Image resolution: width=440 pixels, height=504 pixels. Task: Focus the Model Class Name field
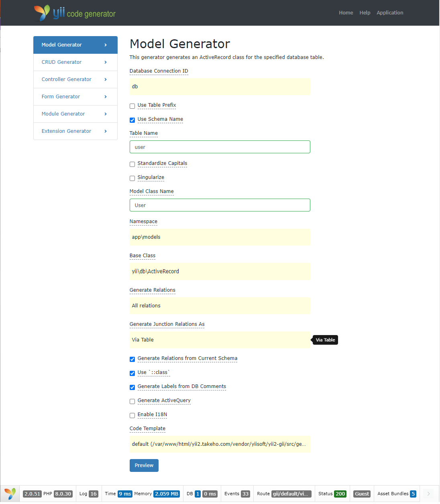point(220,205)
